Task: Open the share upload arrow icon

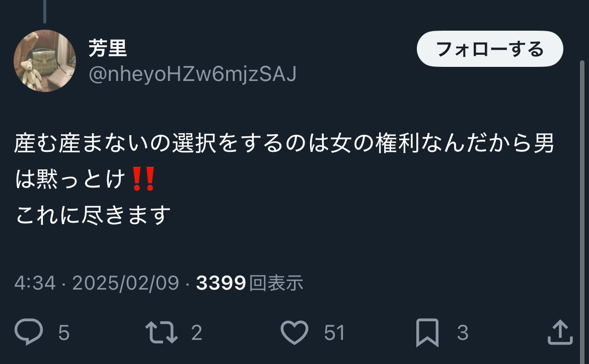Action: (x=560, y=332)
